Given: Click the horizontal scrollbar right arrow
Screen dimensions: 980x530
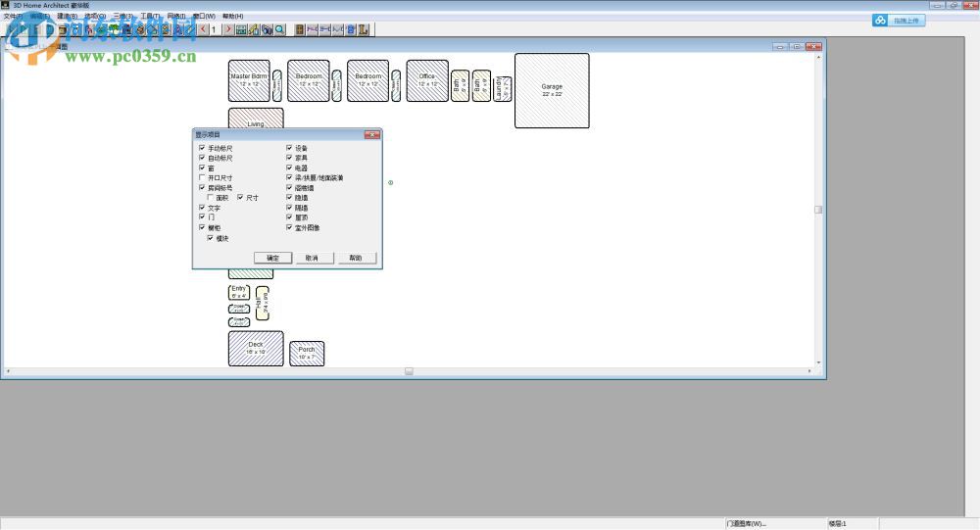Looking at the screenshot, I should coord(809,371).
